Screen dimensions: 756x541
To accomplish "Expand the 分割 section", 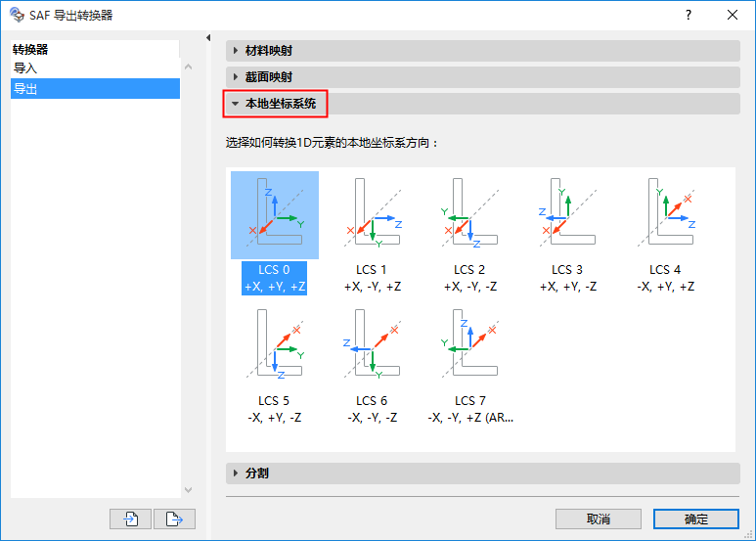I will click(x=482, y=473).
